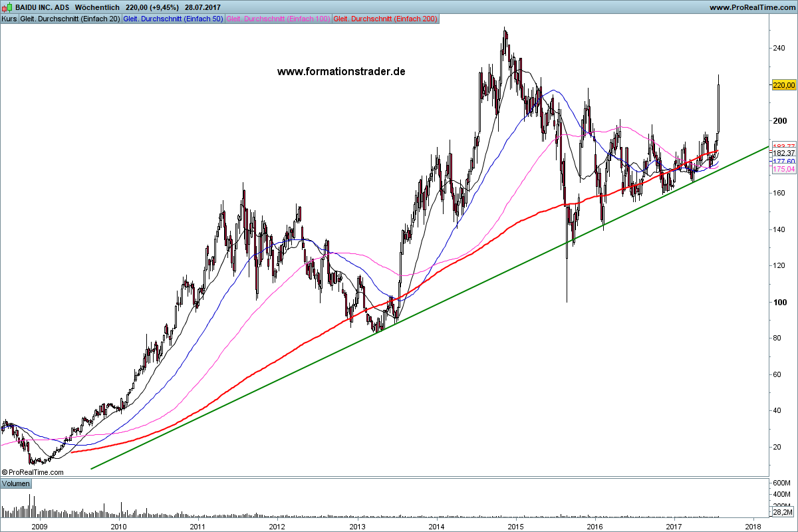The image size is (798, 532).
Task: Click the 28,2M volume value label
Action: pos(783,512)
